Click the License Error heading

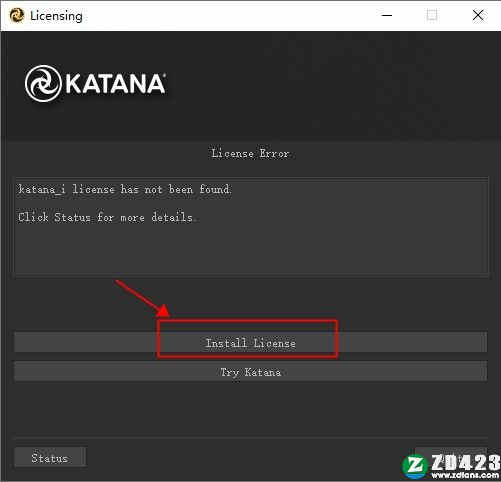tap(250, 154)
